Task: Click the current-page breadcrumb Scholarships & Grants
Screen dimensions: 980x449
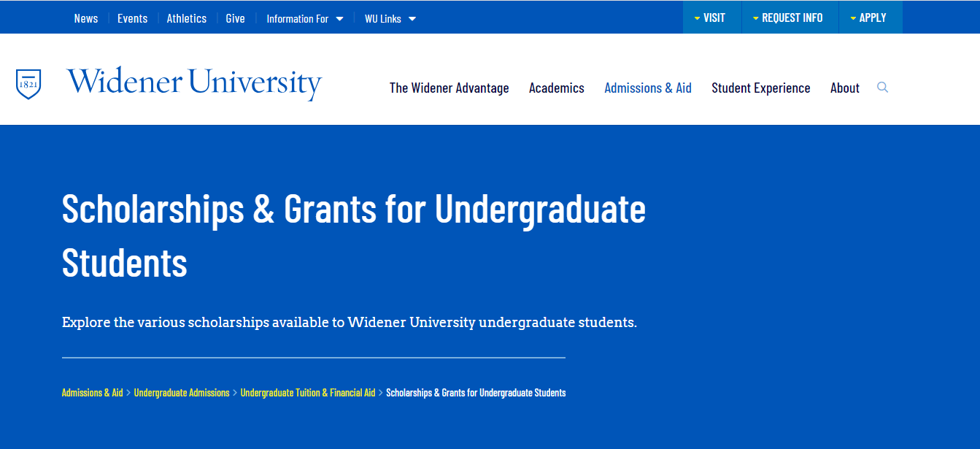Action: pos(476,393)
